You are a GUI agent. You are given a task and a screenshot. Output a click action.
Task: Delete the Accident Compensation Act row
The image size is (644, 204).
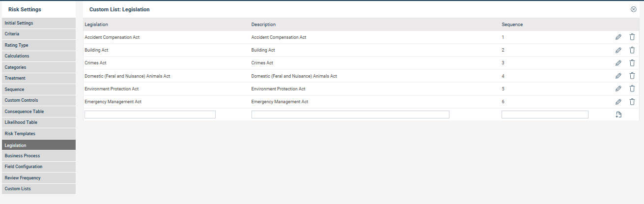point(632,37)
